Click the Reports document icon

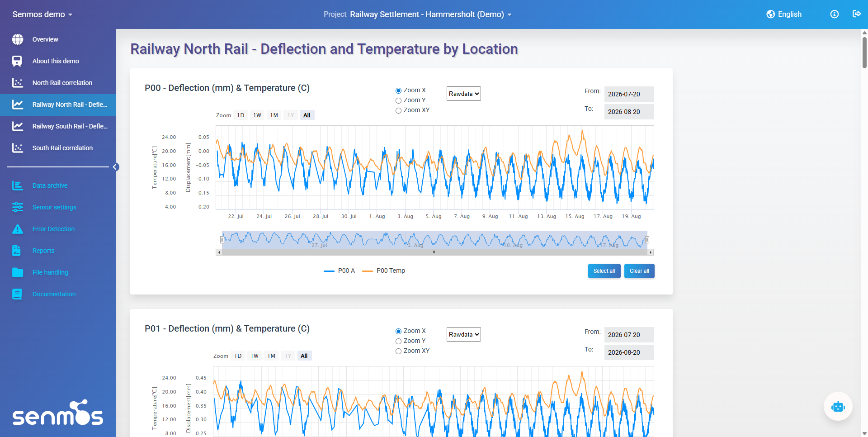tap(17, 251)
